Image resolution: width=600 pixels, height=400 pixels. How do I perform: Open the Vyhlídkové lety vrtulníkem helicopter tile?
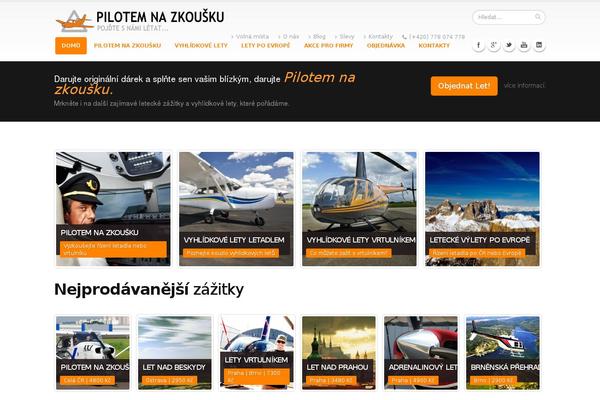pyautogui.click(x=359, y=209)
